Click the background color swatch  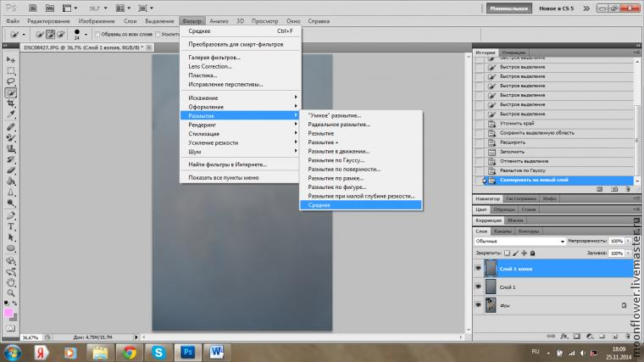tap(14, 318)
